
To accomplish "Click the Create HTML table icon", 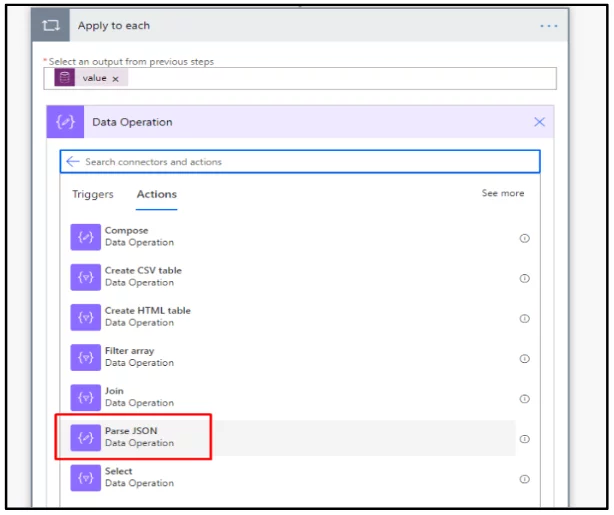I will coord(85,317).
